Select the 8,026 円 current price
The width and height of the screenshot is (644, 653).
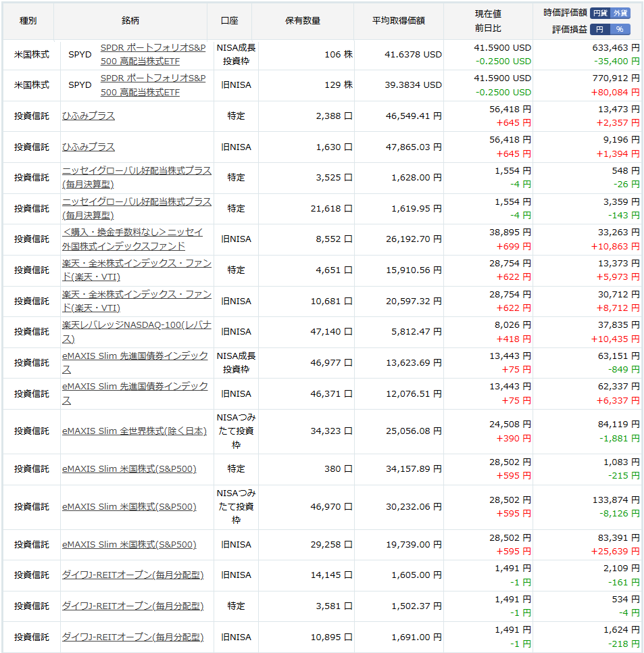512,325
